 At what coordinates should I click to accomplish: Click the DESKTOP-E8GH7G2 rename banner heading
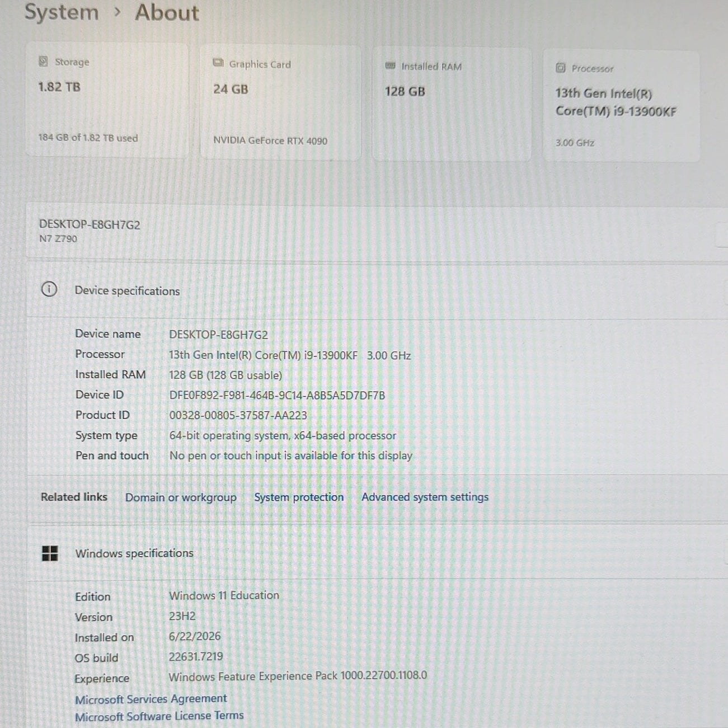click(x=90, y=224)
